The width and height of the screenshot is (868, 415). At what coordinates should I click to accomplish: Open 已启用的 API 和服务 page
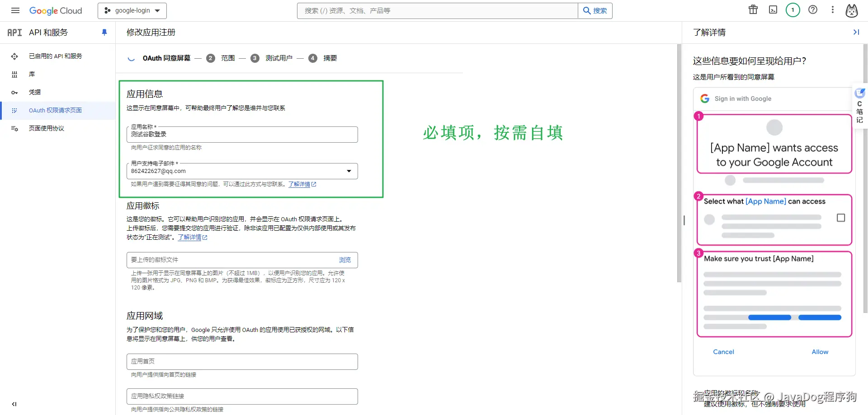[x=56, y=56]
